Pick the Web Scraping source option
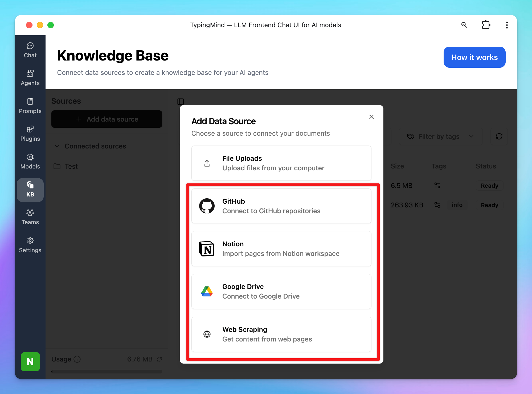 coord(281,334)
